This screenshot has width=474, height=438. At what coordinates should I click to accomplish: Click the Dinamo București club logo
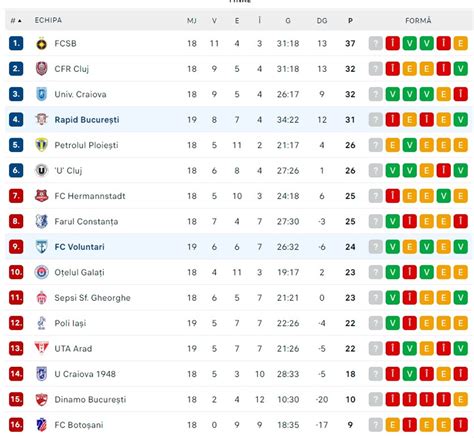(42, 399)
